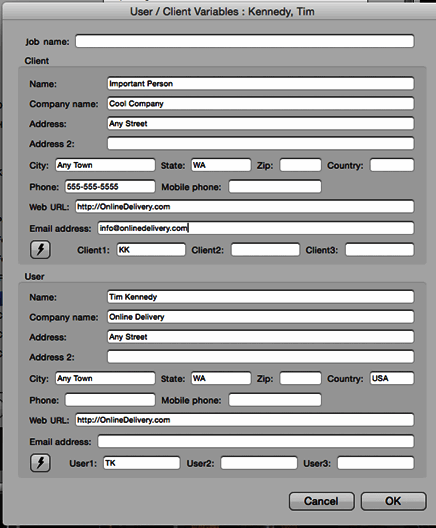Click the lightning bolt icon in Client section
The height and width of the screenshot is (528, 436).
(40, 250)
